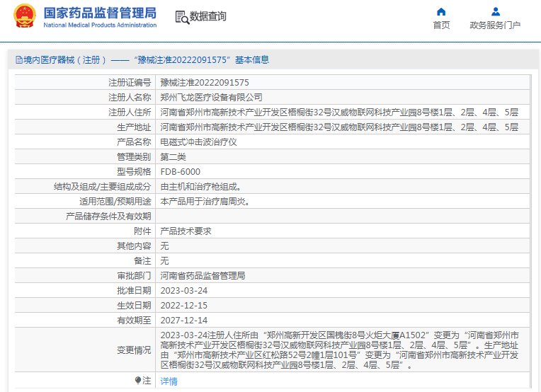Click the 无 value in 其他内容 row

(164, 246)
